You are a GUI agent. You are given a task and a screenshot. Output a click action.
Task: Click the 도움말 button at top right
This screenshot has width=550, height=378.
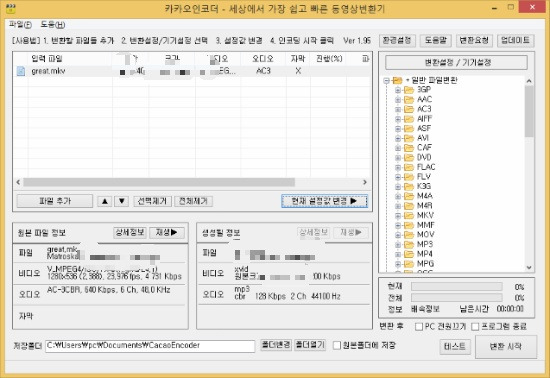[x=436, y=41]
